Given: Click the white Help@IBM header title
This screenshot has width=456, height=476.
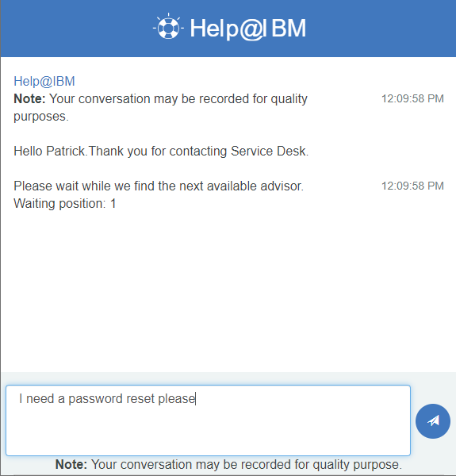Looking at the screenshot, I should [248, 29].
